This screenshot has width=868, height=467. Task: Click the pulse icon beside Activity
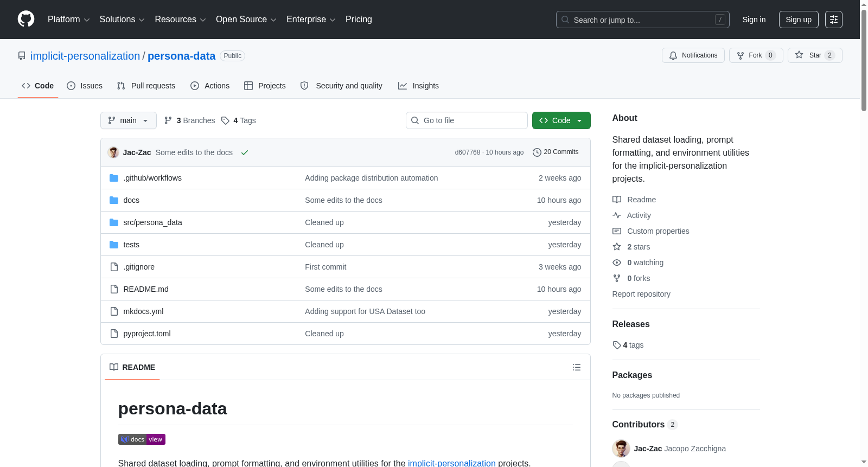pyautogui.click(x=617, y=215)
